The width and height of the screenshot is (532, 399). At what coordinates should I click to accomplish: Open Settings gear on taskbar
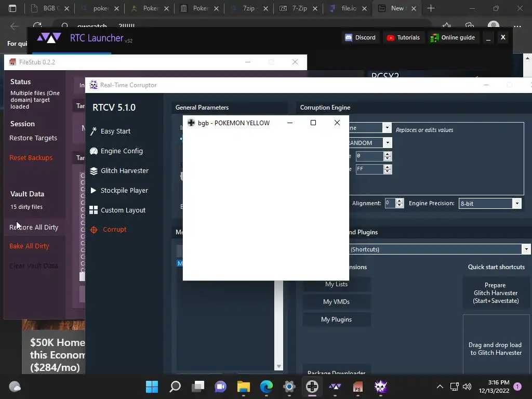click(289, 387)
